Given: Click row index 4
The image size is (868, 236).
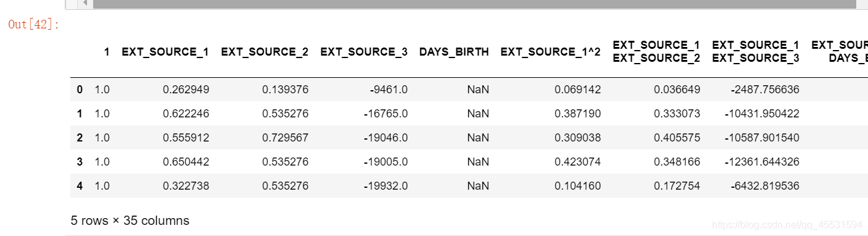Looking at the screenshot, I should pyautogui.click(x=80, y=186).
